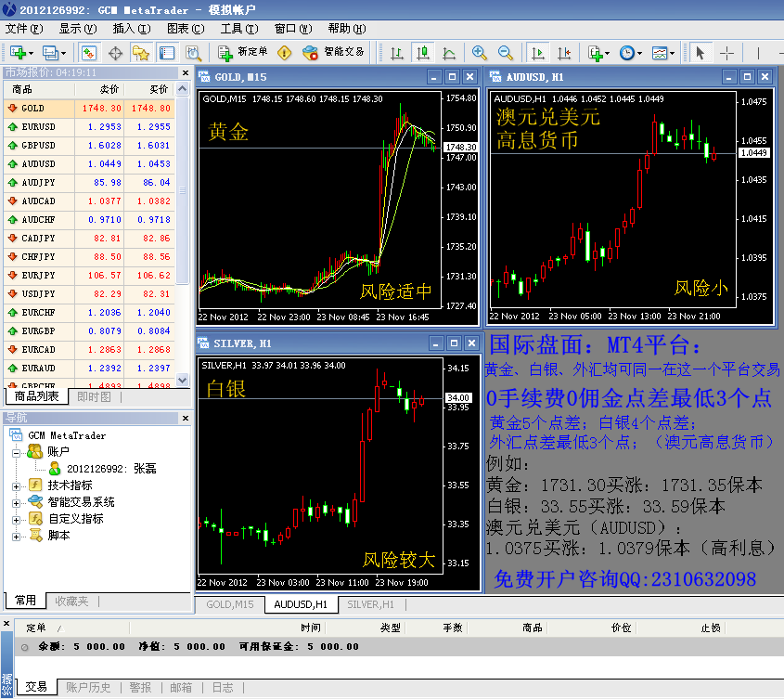Click the GOLD,M15 chart window title icon
This screenshot has height=699, width=784.
tap(204, 76)
